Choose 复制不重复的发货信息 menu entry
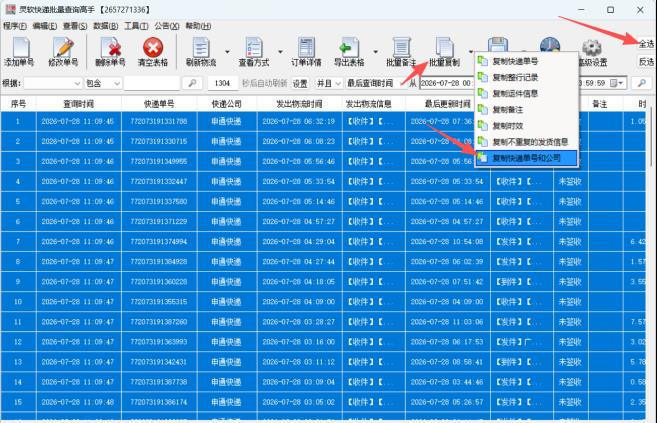The width and height of the screenshot is (657, 423). [526, 142]
